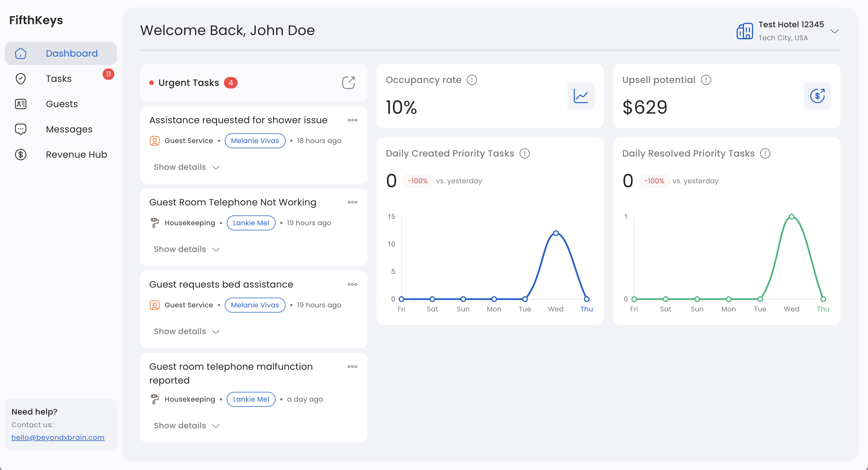This screenshot has height=470, width=868.
Task: Click Melanie Vivas tag on shower issue task
Action: (x=255, y=140)
